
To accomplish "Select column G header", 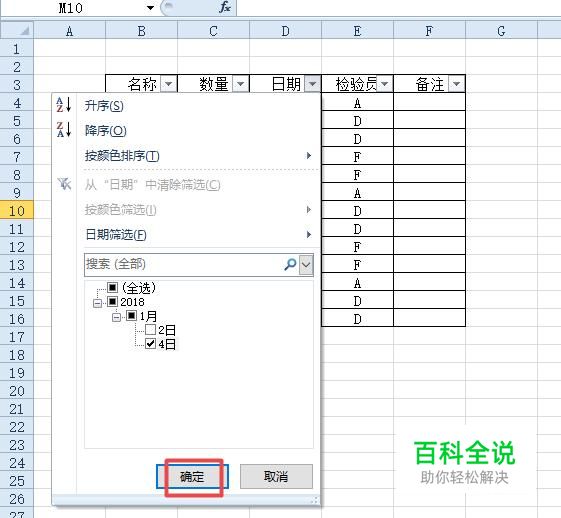I will [x=501, y=30].
